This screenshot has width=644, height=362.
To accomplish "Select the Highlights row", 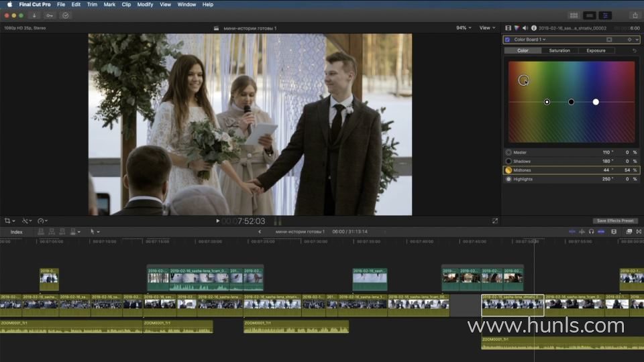I will point(572,179).
